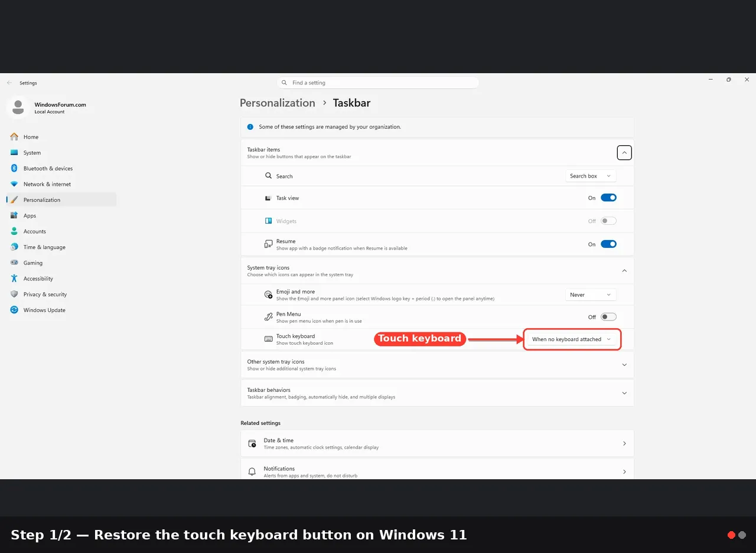Click Personalization breadcrumb link
Viewport: 756px width, 553px height.
(x=278, y=103)
